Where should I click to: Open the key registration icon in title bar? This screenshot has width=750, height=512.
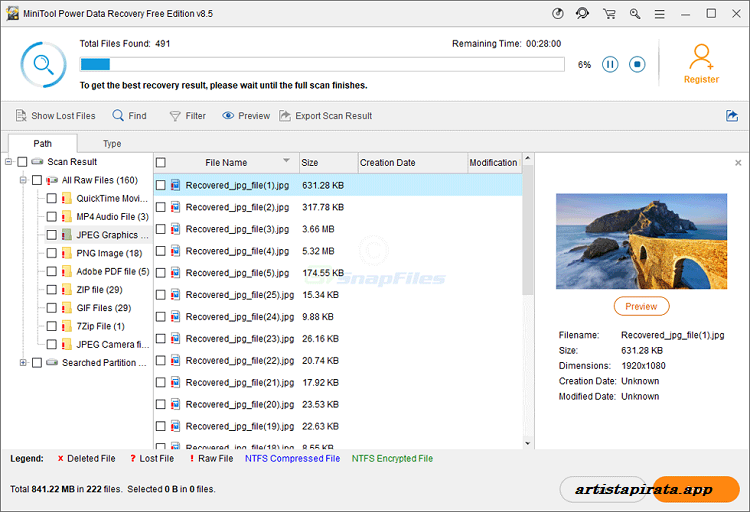(x=635, y=13)
